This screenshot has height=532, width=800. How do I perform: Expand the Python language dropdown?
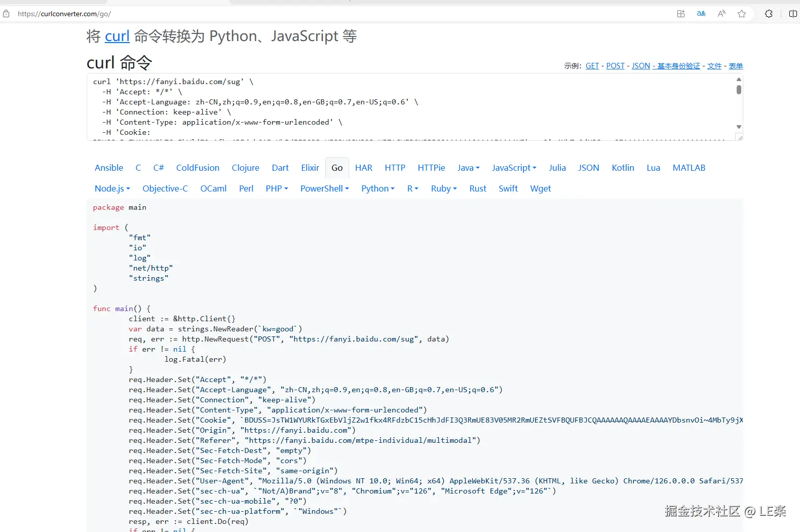(x=377, y=188)
